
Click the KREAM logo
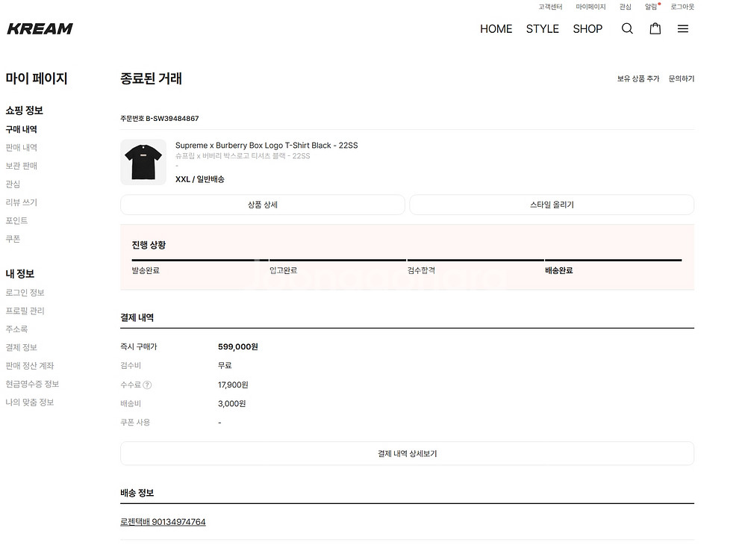click(40, 29)
